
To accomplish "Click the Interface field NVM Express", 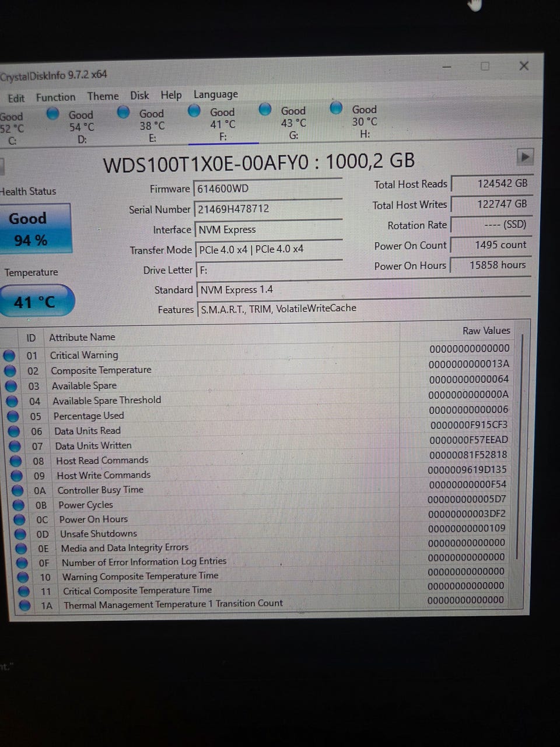I will 268,229.
